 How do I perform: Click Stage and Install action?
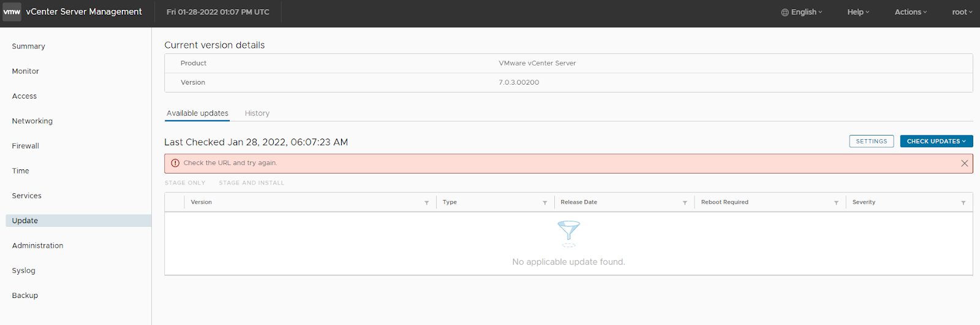coord(252,183)
